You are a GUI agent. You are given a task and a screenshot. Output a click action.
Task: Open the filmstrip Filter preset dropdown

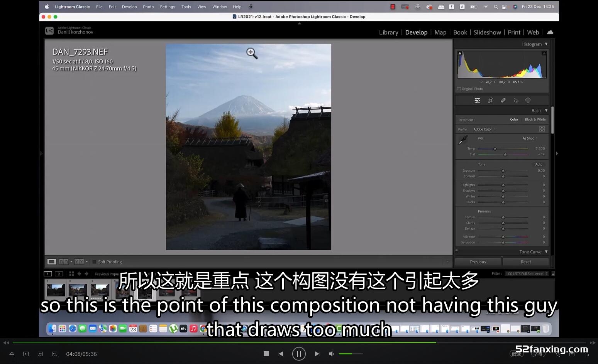[528, 274]
